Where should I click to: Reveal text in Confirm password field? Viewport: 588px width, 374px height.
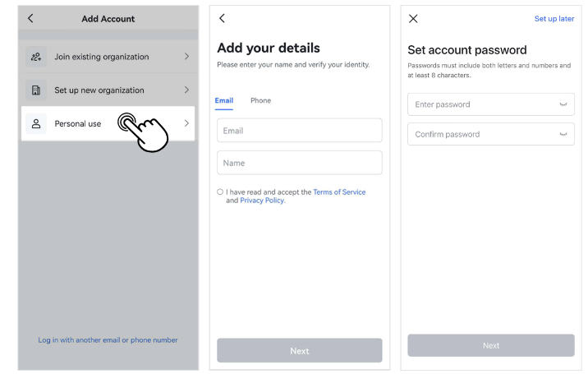click(x=563, y=134)
